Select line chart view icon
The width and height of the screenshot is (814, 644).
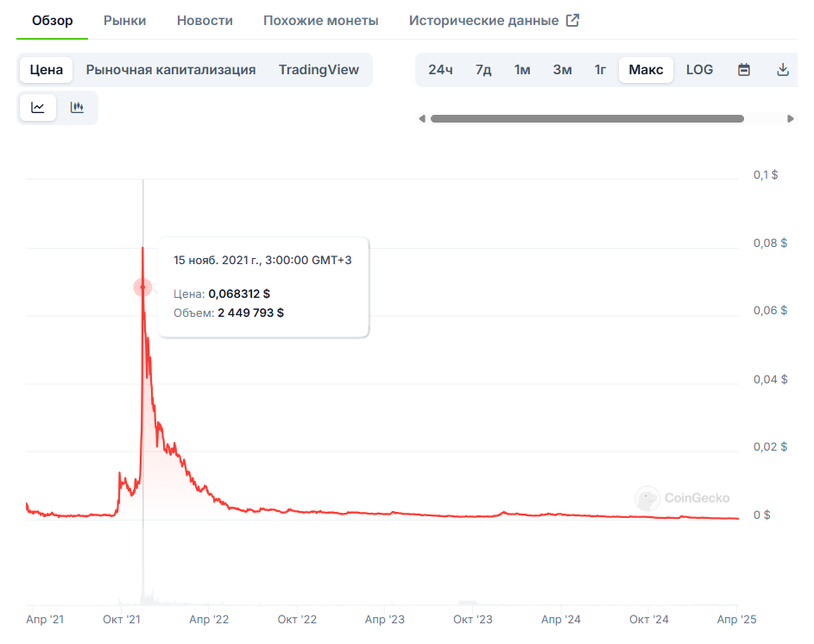(38, 108)
